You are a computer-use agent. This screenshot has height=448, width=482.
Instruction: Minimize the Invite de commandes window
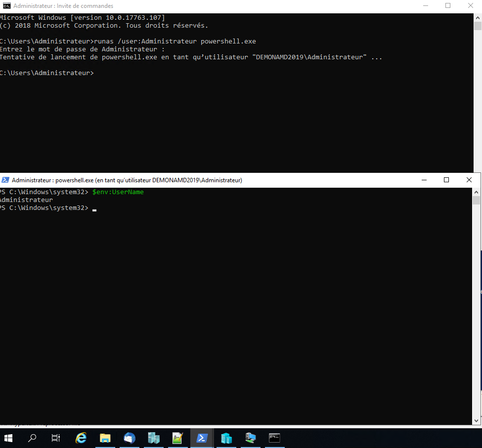[x=426, y=6]
